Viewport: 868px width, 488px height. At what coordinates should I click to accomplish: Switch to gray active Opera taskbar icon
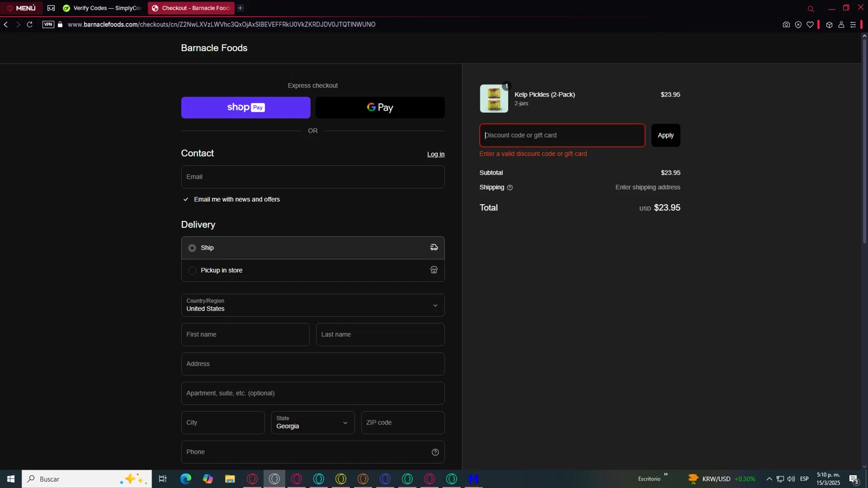click(274, 479)
